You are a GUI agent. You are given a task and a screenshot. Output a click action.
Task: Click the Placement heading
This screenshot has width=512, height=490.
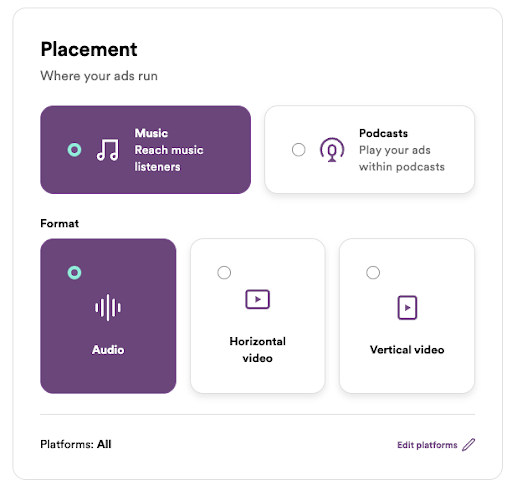click(x=89, y=49)
